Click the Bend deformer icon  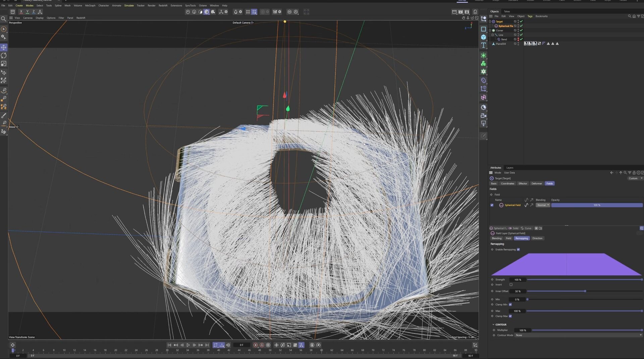(499, 39)
